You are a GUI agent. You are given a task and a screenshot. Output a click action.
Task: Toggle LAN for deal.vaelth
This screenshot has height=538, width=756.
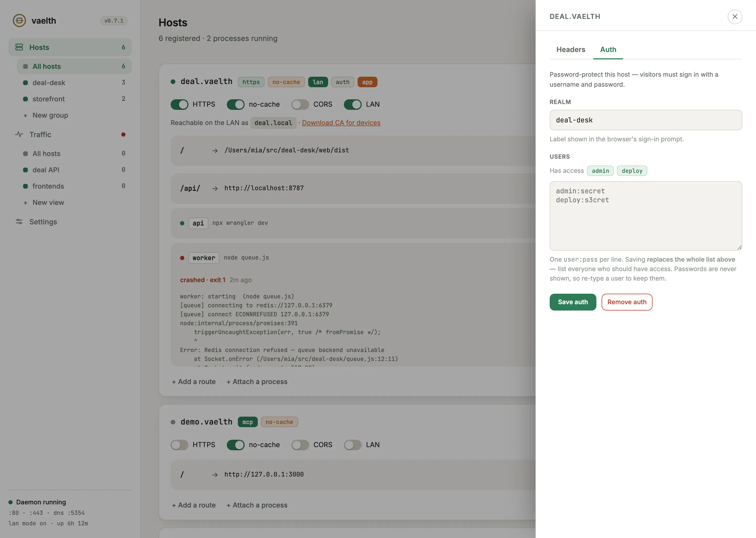[353, 104]
